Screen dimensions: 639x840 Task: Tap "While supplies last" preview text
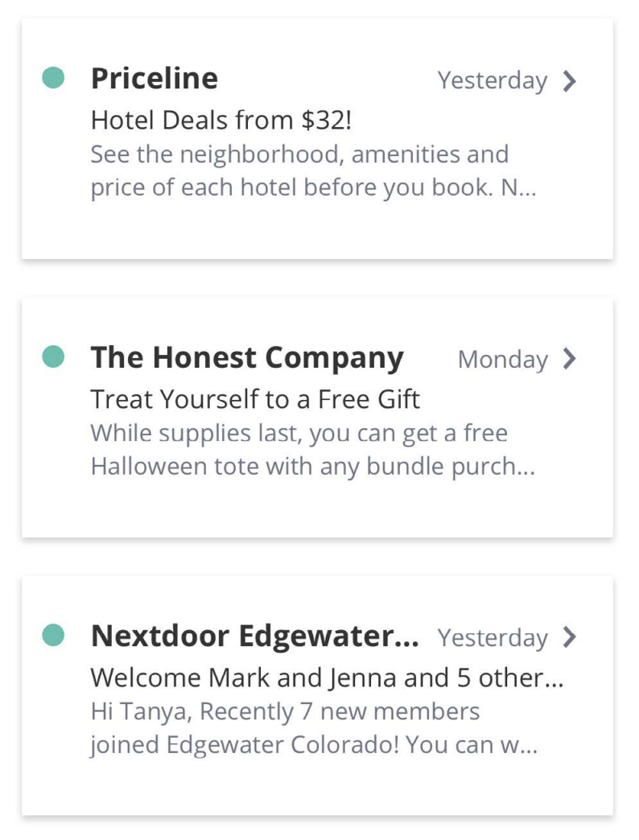pyautogui.click(x=299, y=433)
